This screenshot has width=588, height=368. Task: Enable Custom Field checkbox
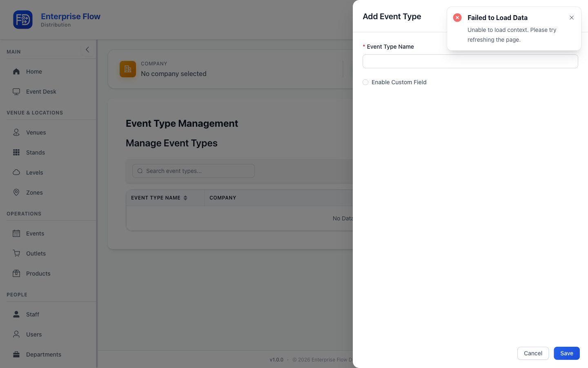point(365,82)
